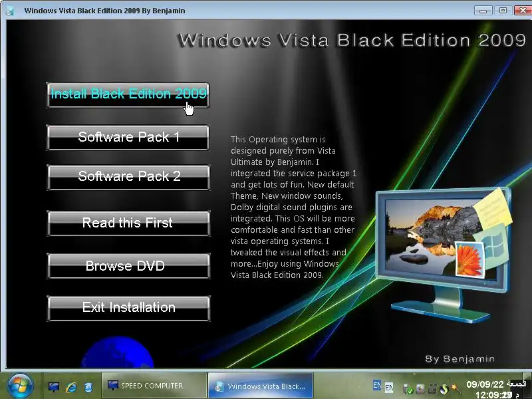Click the Vista monitor artwork image
The width and height of the screenshot is (532, 399).
(444, 255)
